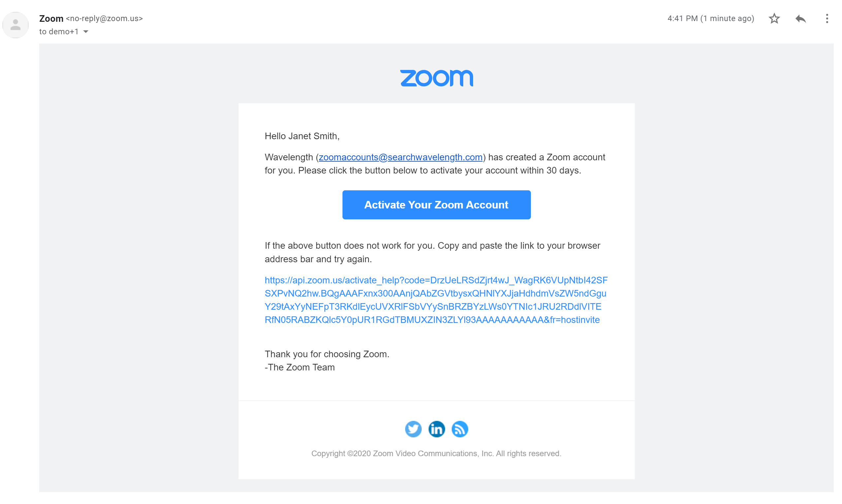Click the 4:41 PM timestamp
Viewport: 842px width, 504px height.
tap(710, 18)
